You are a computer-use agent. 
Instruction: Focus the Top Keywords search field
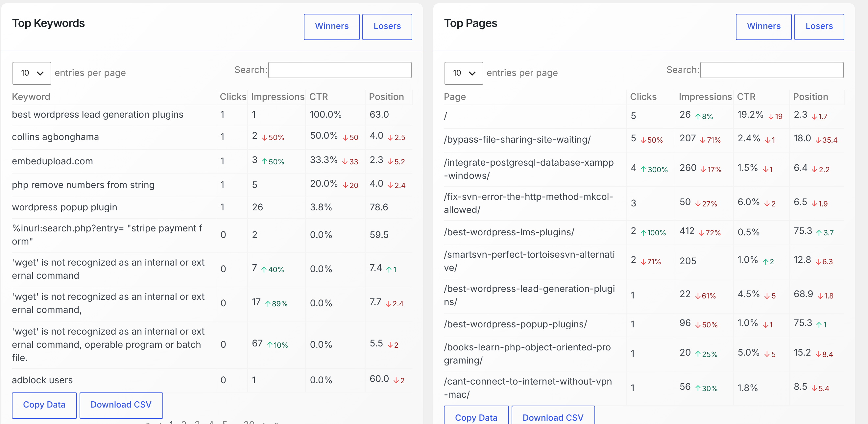[x=340, y=70]
